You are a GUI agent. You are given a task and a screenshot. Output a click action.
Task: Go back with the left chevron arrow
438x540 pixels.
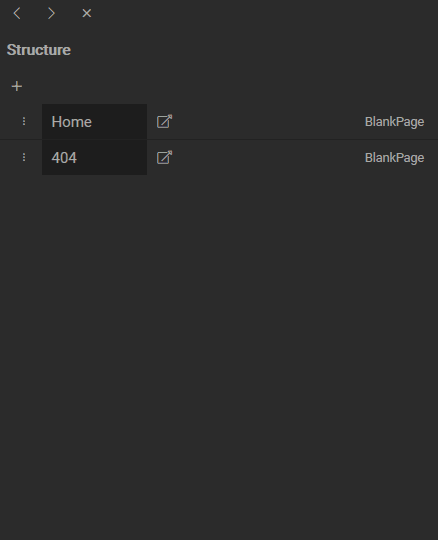(17, 13)
